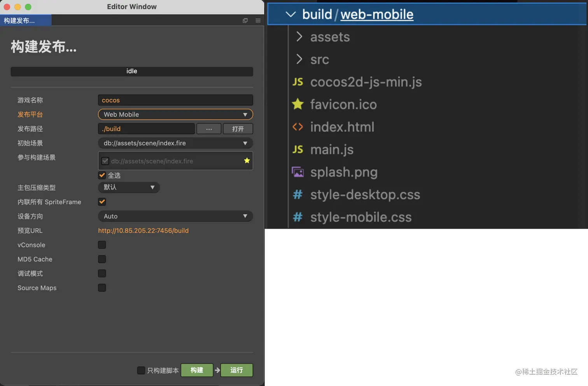The width and height of the screenshot is (588, 386).
Task: Click the favicon.ico star icon
Action: (x=298, y=104)
